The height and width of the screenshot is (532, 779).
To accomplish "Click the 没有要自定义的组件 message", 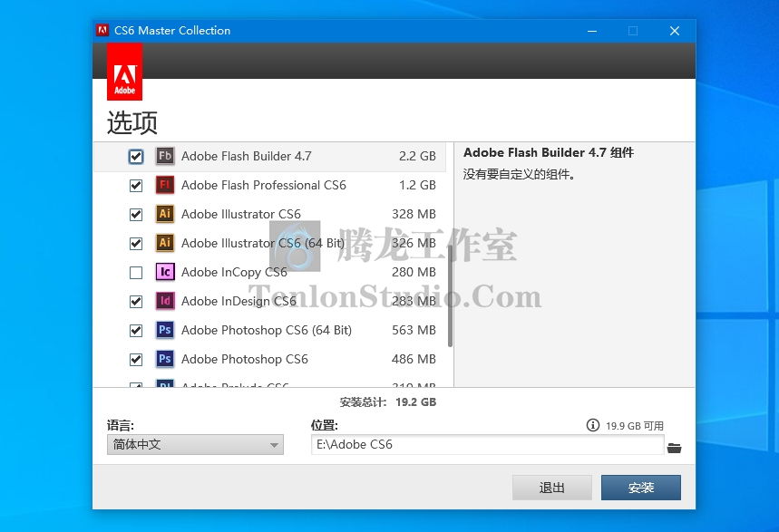I will point(519,174).
